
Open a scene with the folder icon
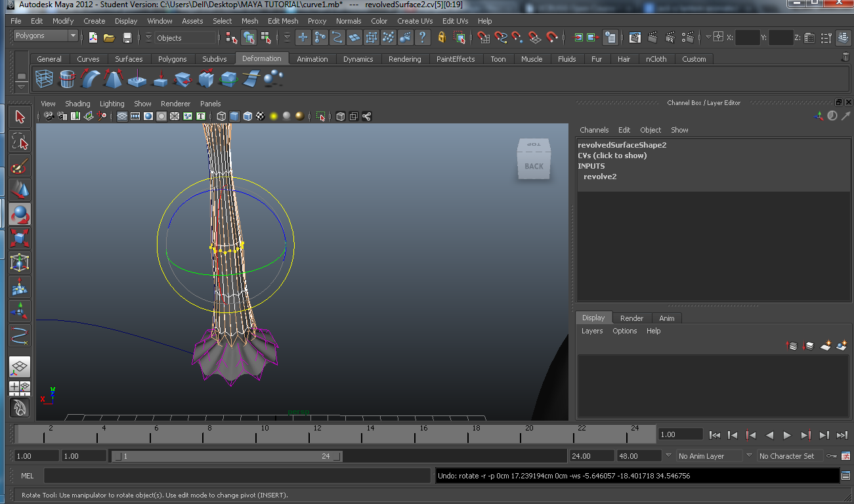pos(110,37)
